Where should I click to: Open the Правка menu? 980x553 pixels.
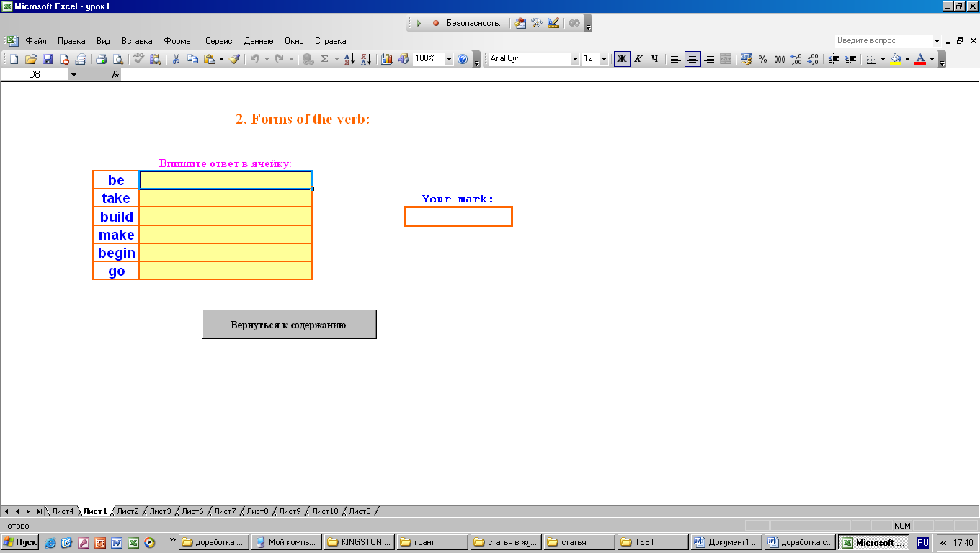point(71,41)
